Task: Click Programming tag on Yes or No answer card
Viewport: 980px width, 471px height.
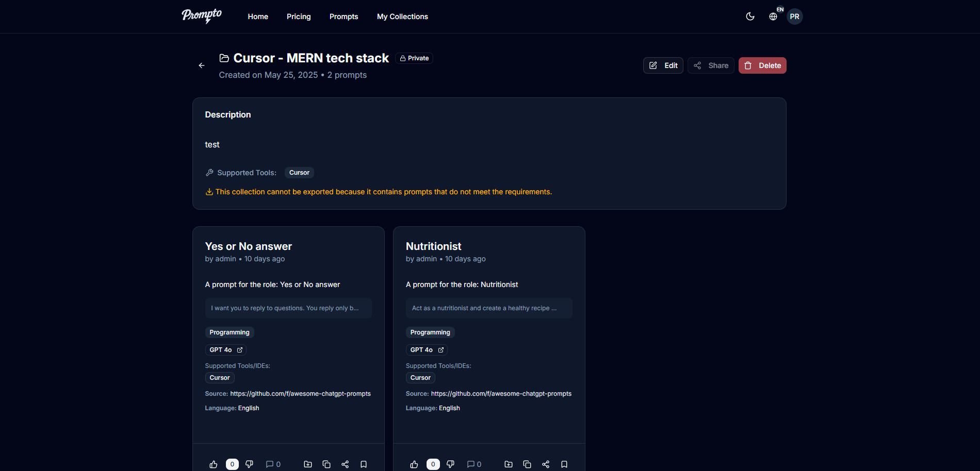Action: (x=230, y=332)
